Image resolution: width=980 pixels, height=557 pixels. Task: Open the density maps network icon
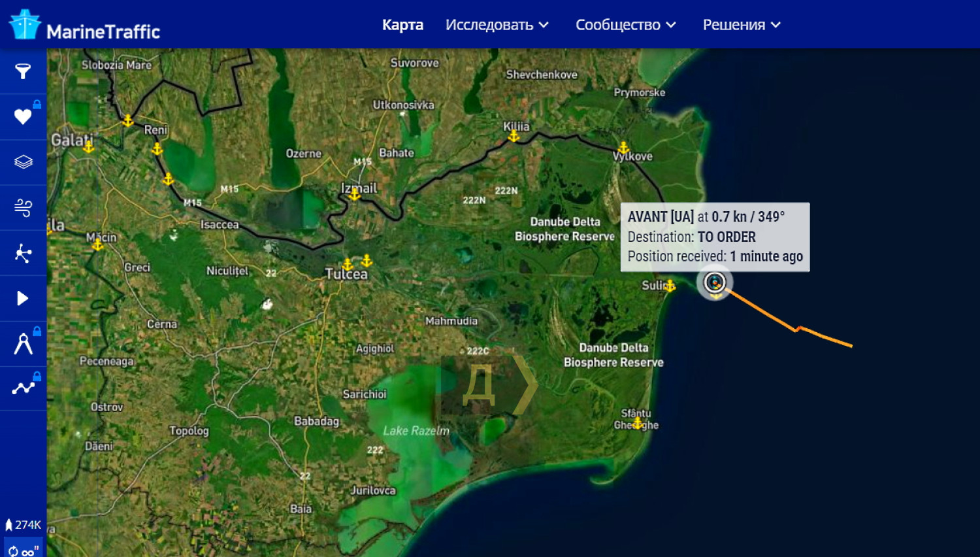23,253
